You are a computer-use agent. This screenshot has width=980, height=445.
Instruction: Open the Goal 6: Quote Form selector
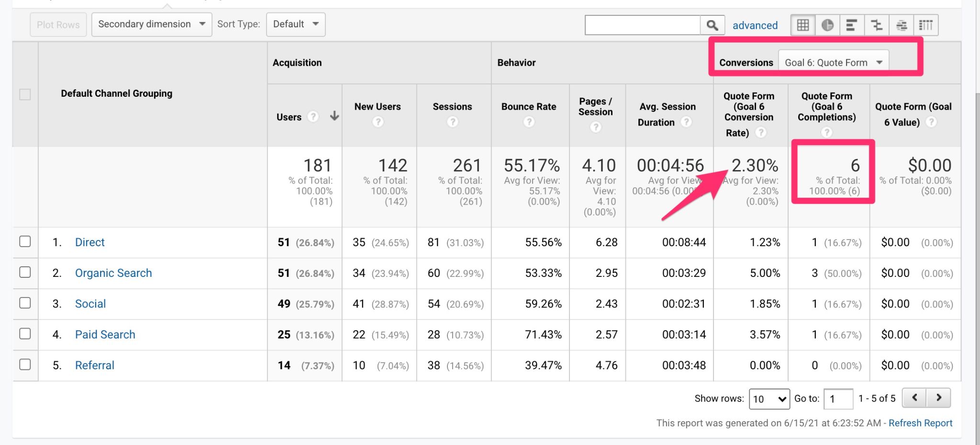coord(833,62)
